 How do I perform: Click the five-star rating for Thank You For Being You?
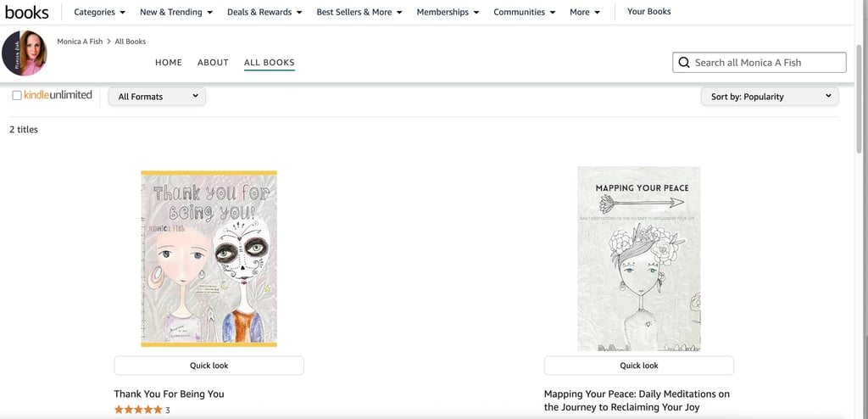coord(138,410)
